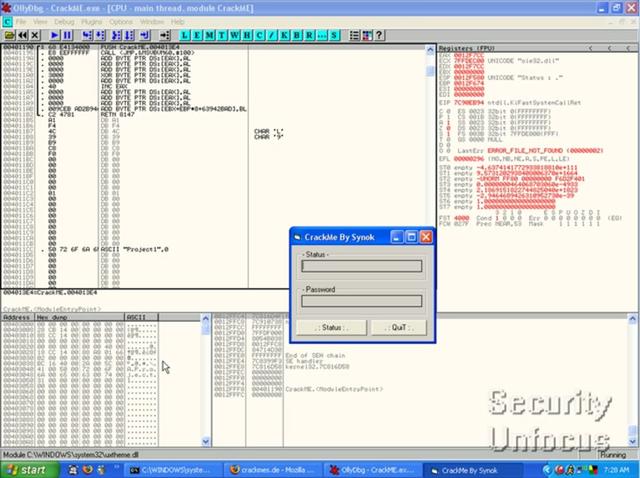Switch to CrackMe By Synok taskbar item
The image size is (640, 478).
tap(471, 470)
